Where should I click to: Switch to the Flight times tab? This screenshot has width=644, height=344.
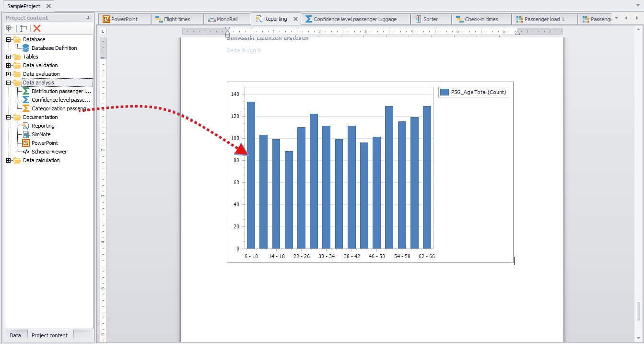click(x=177, y=19)
